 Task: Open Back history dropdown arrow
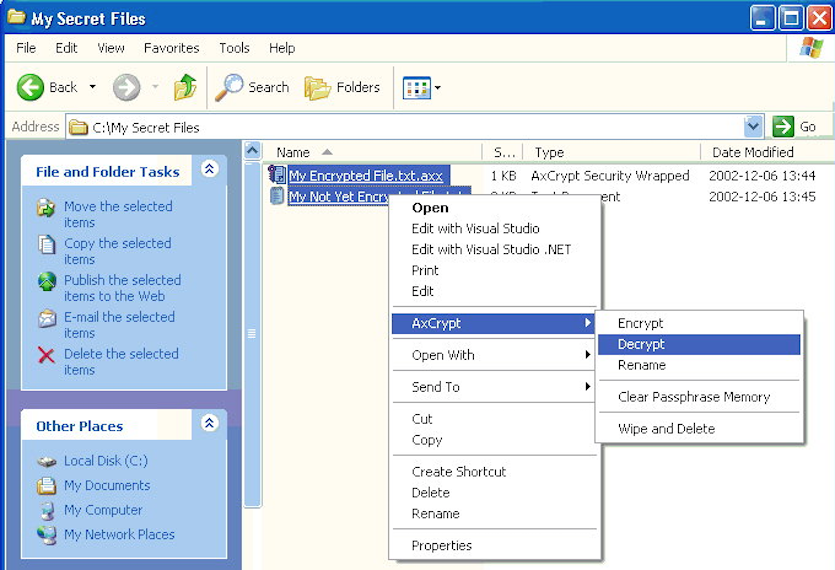(x=93, y=87)
